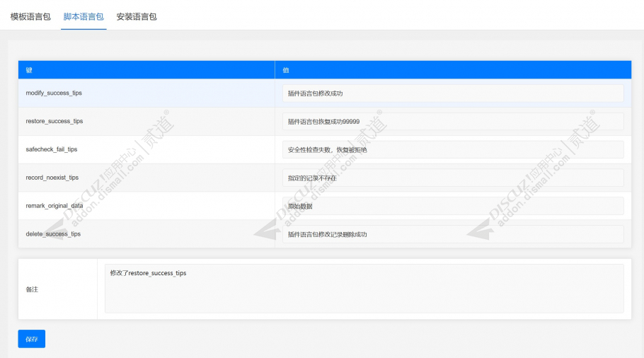Click the 值 column header
644x358 pixels.
[453, 70]
